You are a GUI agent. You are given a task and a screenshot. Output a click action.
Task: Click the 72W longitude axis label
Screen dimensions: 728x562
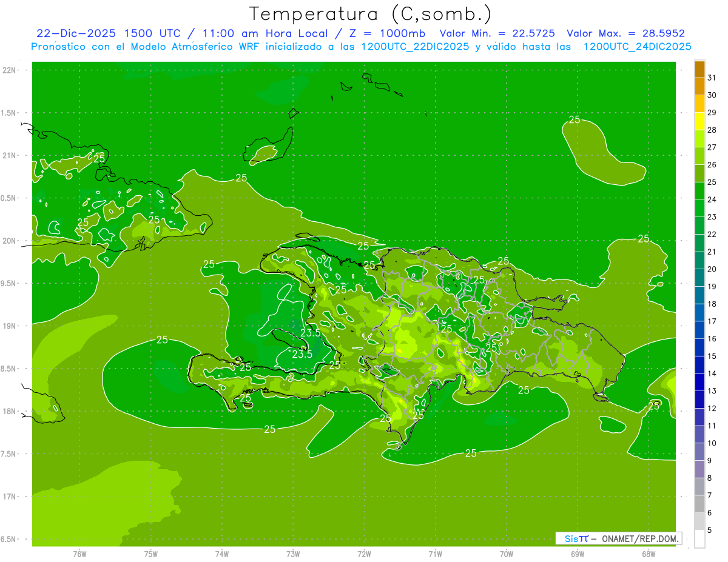(364, 554)
